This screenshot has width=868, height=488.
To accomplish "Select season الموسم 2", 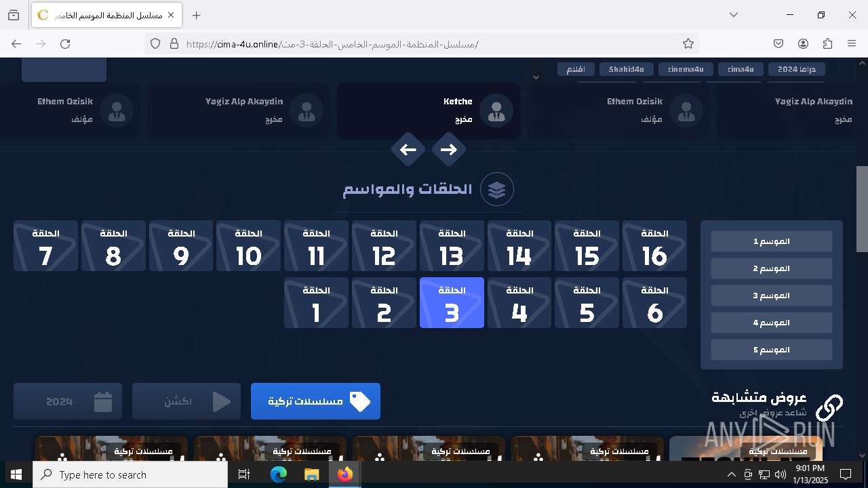I will (x=772, y=268).
